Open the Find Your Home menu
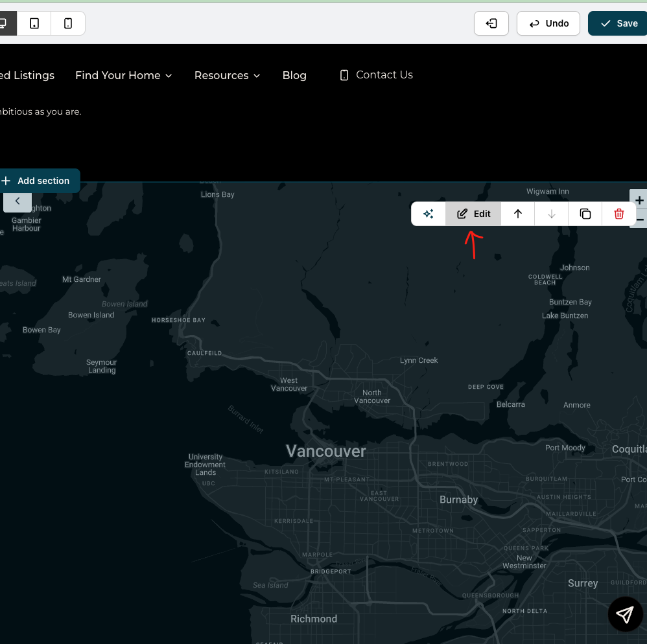 coord(123,75)
